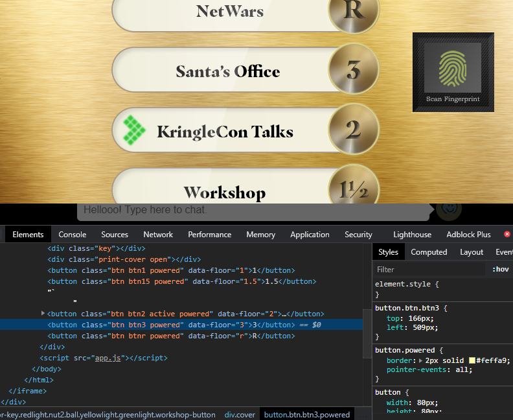The height and width of the screenshot is (420, 513).
Task: Switch to the Computed pane tab
Action: click(429, 251)
